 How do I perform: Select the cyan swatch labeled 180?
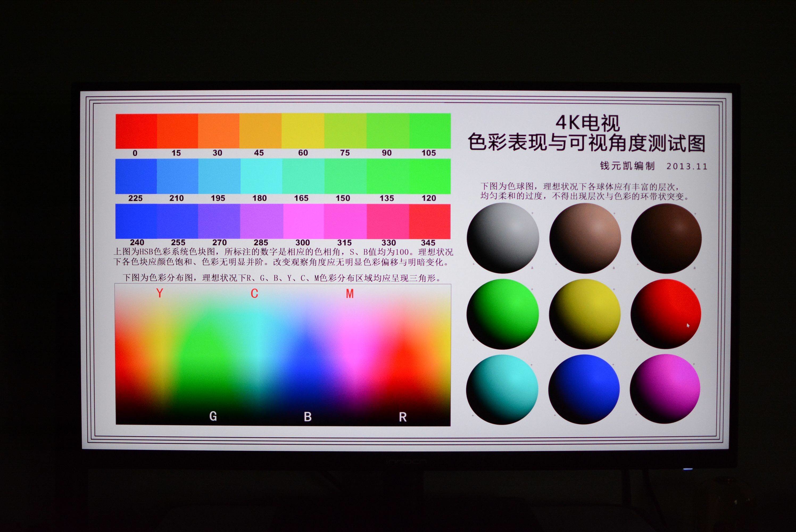pos(261,176)
